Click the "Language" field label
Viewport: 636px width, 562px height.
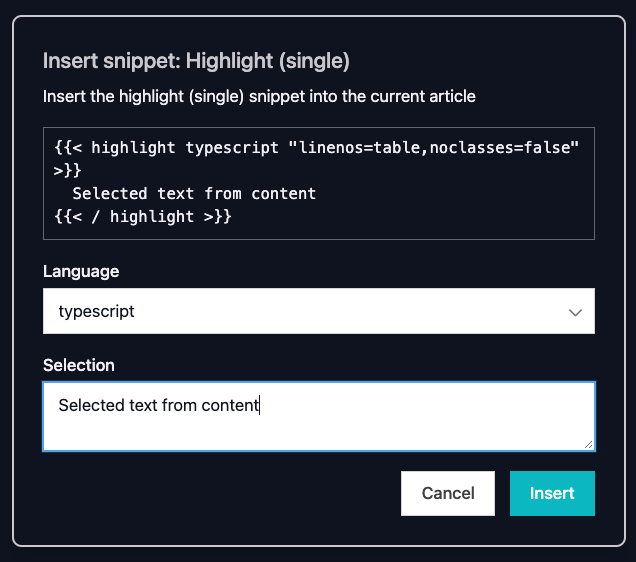81,271
